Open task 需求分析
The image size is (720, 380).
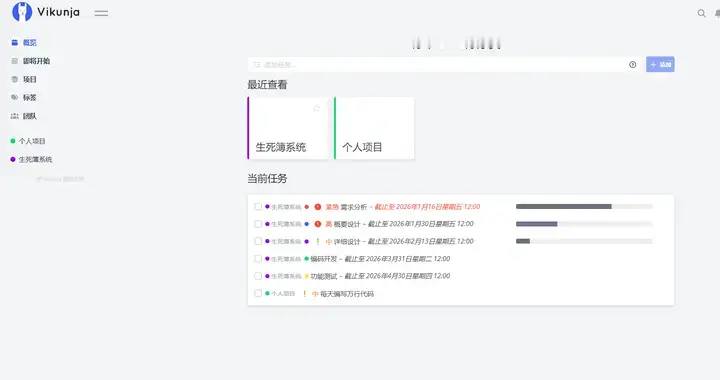[x=354, y=207]
